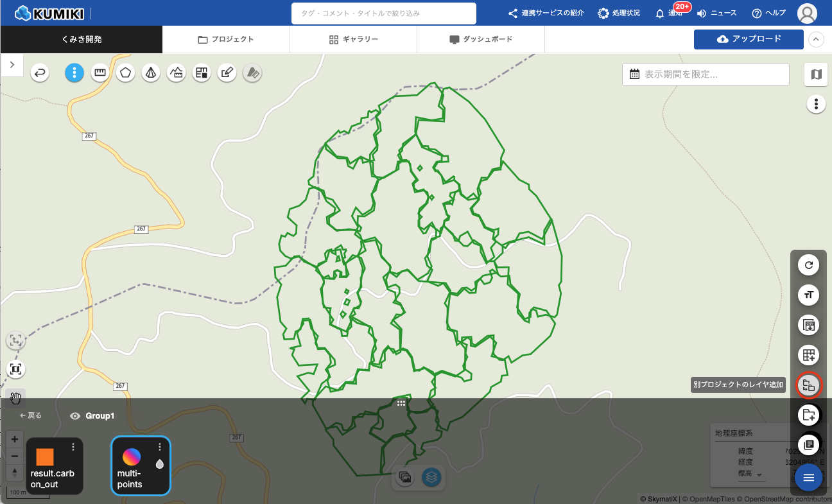Click the orange result.carbon_out color swatch
The width and height of the screenshot is (832, 504).
[x=45, y=456]
